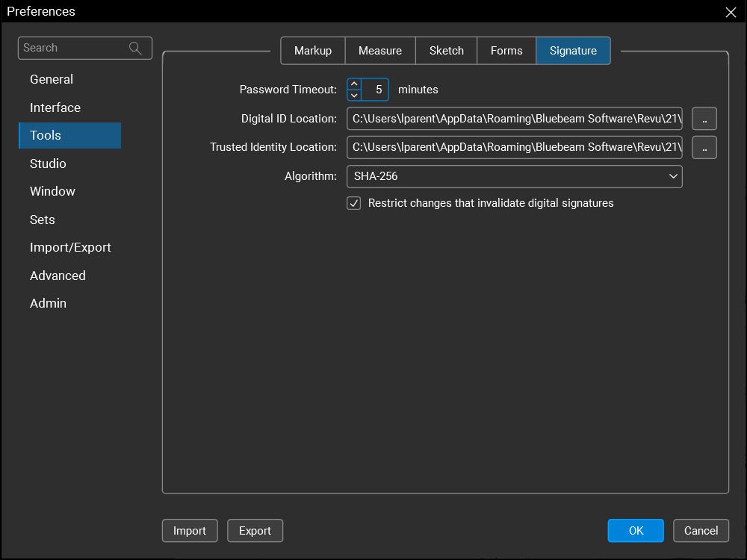
Task: Select General in the preferences sidebar
Action: pyautogui.click(x=52, y=79)
